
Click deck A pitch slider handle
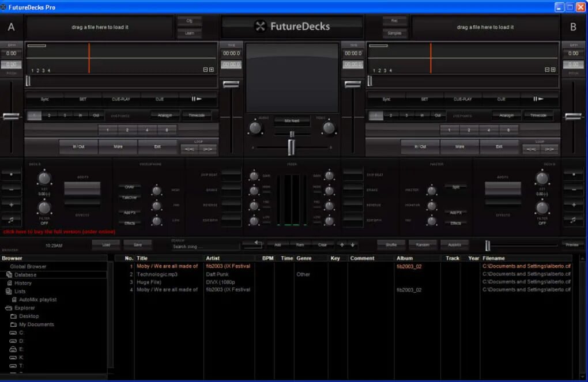tap(12, 116)
